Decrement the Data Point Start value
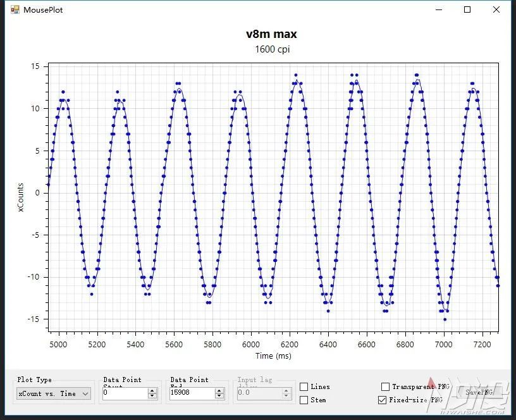The image size is (516, 420). pos(151,396)
